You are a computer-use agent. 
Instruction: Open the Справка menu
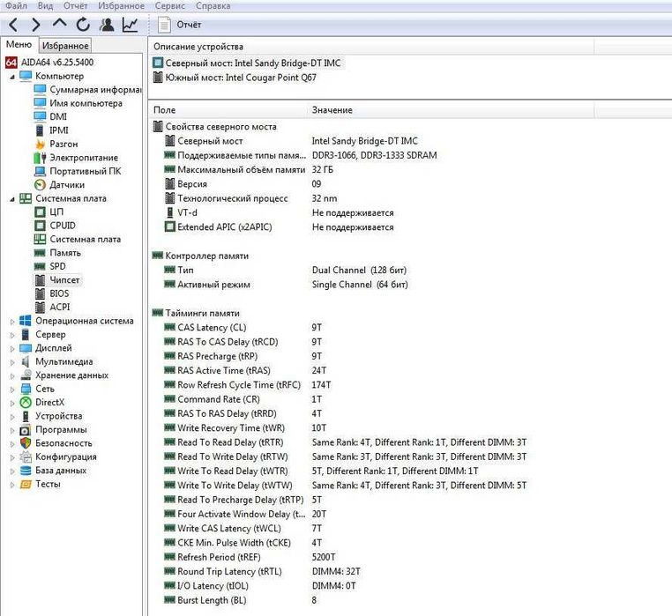tap(213, 6)
